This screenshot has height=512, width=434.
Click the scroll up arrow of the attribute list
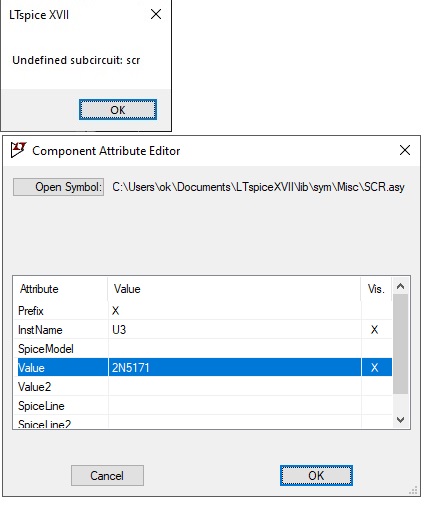[400, 286]
